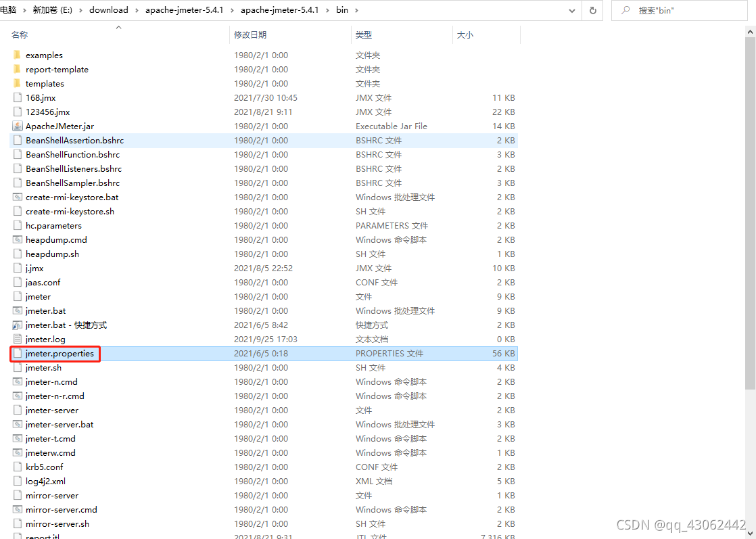This screenshot has height=539, width=756.
Task: Select the mirror-server file without extension
Action: click(52, 496)
